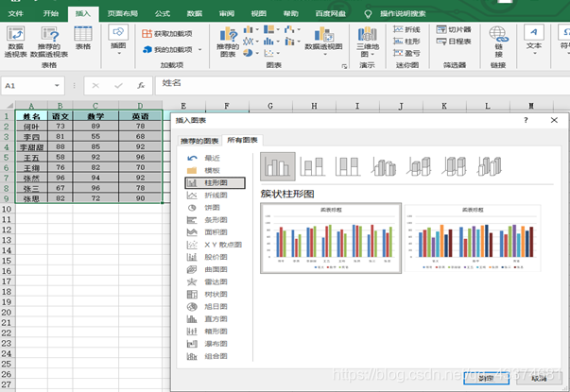Click the Slicer (切片器) filter icon
The image size is (570, 392).
click(454, 29)
